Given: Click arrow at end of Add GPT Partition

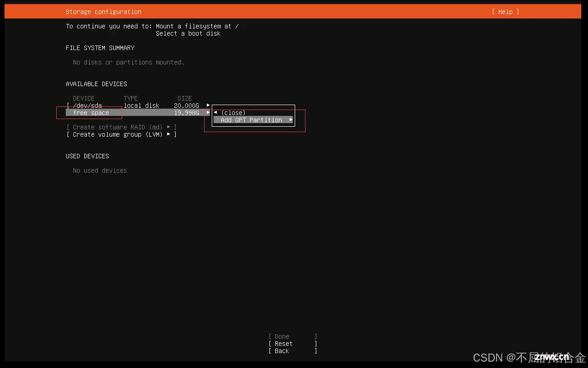Looking at the screenshot, I should [291, 120].
